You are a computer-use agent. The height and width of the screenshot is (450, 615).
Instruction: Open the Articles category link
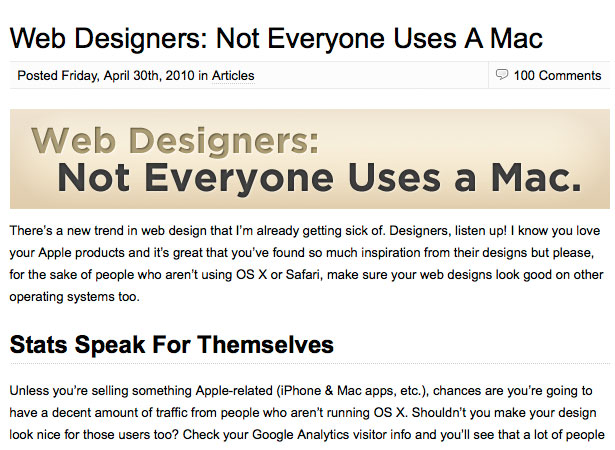[233, 75]
